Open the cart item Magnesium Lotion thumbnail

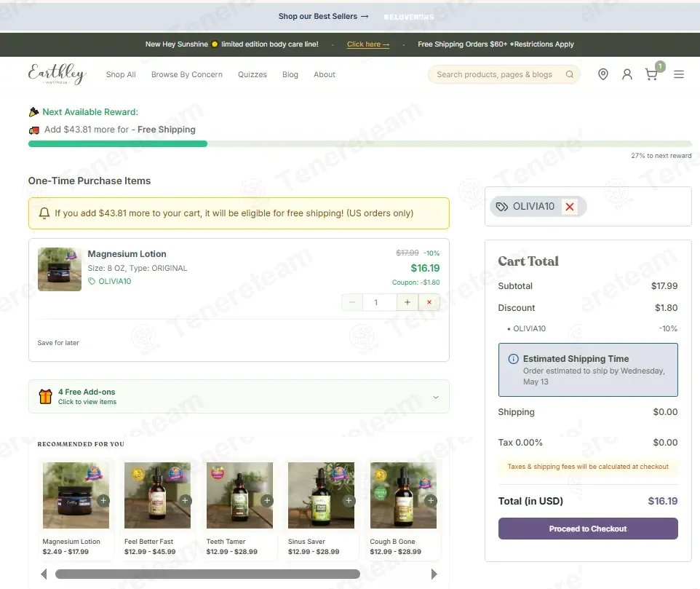tap(60, 269)
